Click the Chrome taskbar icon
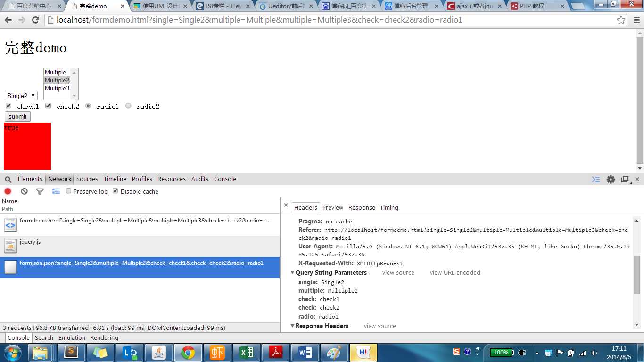This screenshot has height=362, width=644. pos(188,352)
